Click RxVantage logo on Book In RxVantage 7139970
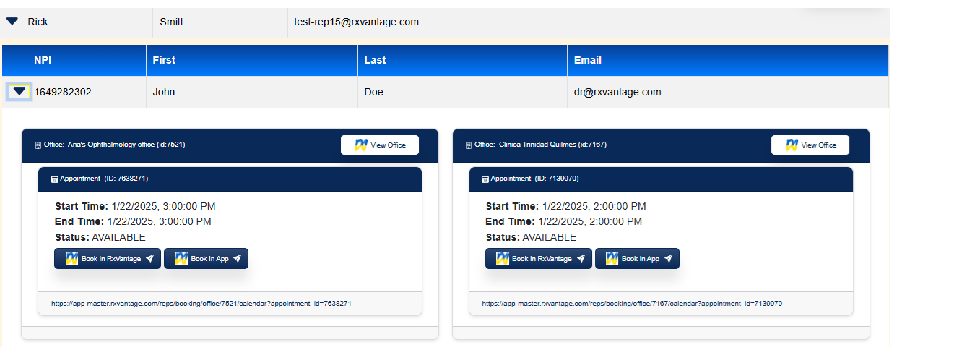The image size is (980, 350). point(502,259)
